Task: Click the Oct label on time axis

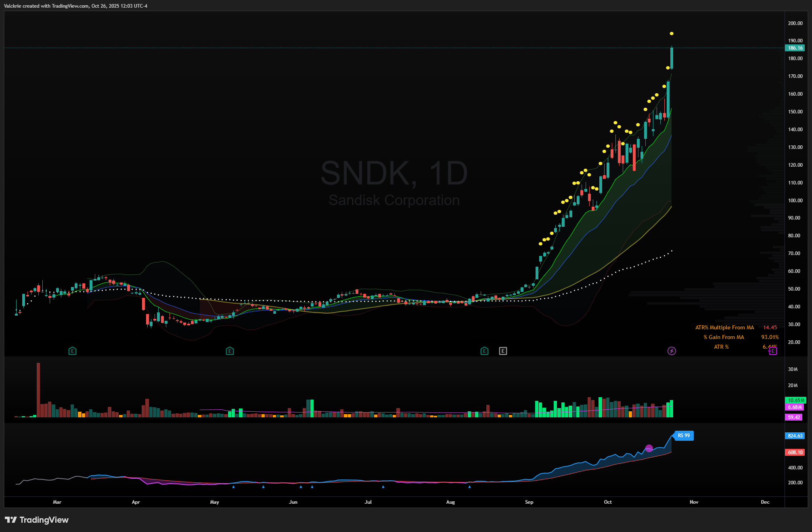Action: 607,502
